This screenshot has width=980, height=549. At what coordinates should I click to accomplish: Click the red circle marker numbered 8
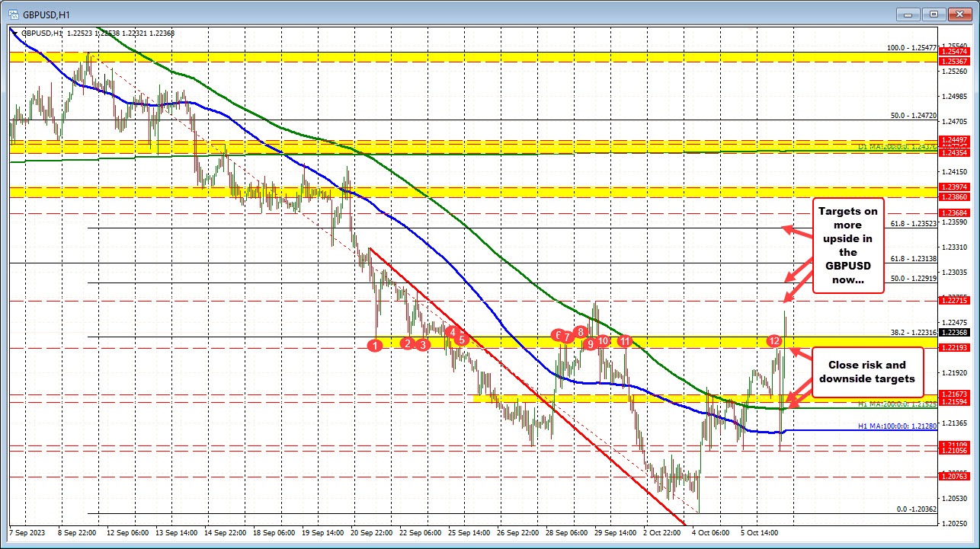pos(581,331)
